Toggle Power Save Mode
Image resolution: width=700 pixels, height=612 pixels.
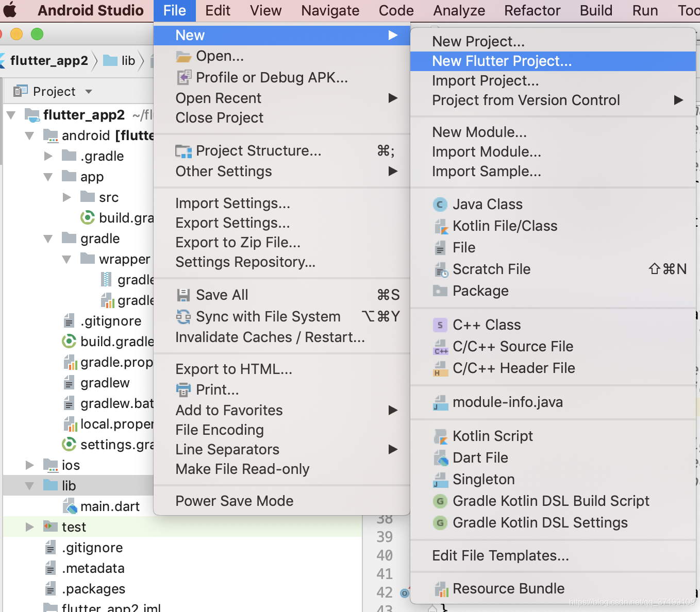click(282, 501)
